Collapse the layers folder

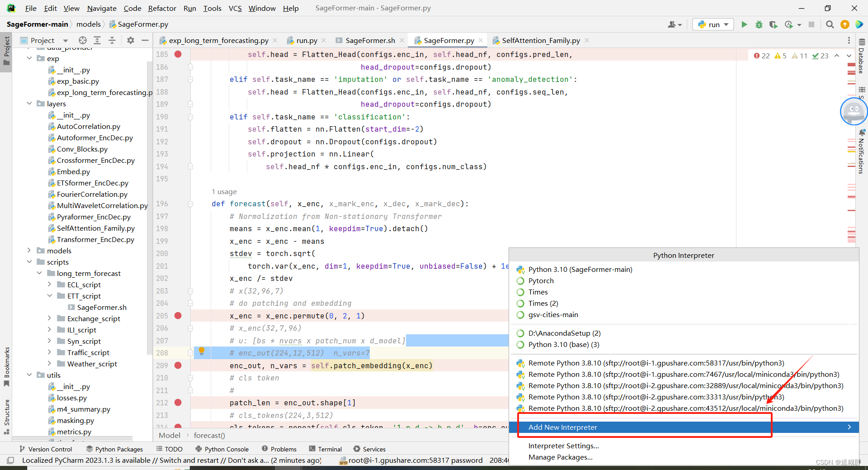(x=29, y=104)
